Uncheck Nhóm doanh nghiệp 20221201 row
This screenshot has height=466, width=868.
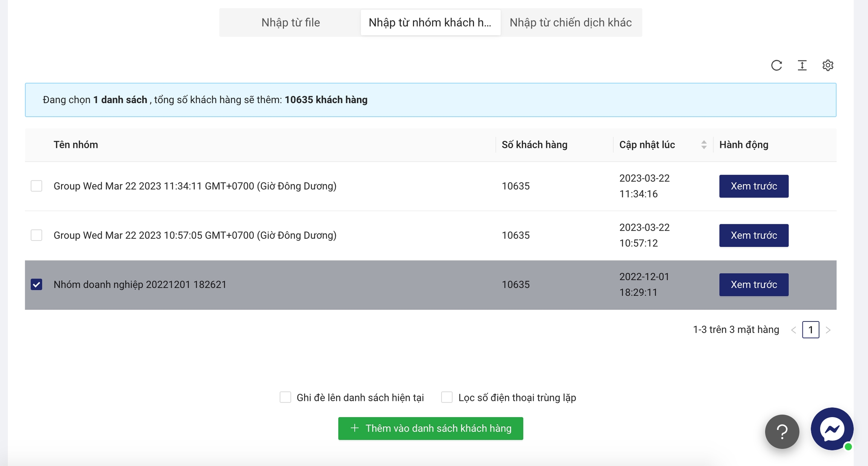[x=37, y=285]
